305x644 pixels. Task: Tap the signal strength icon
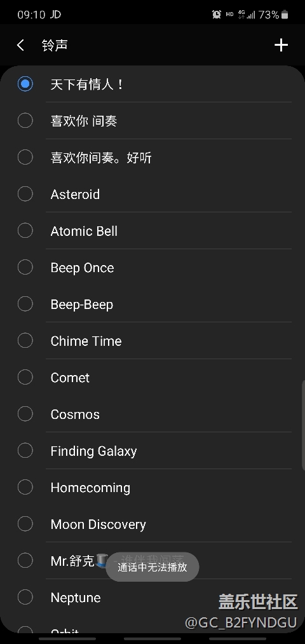251,15
